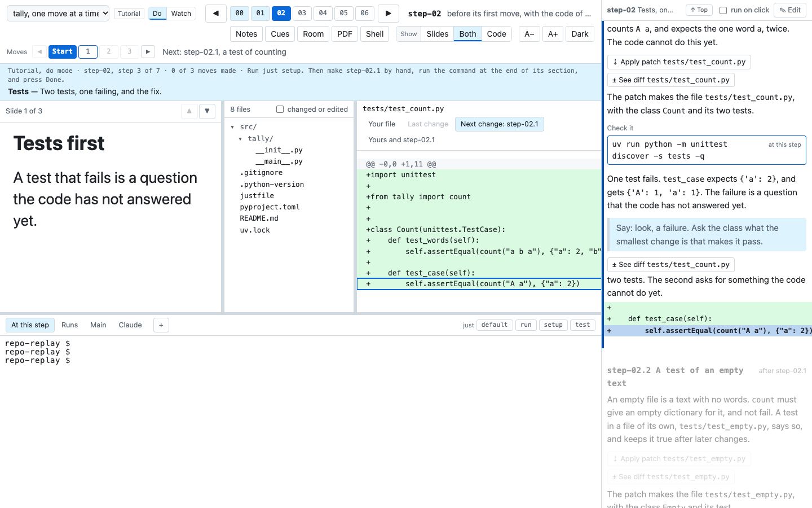Enable the run on click checkbox

[723, 10]
